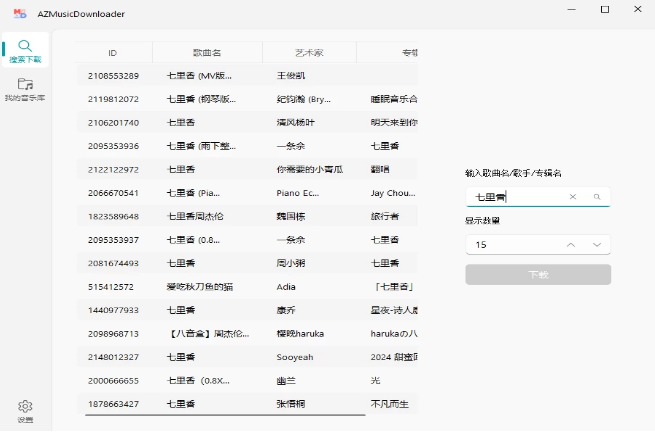Click the AZMusicDownloader app logo

point(20,13)
